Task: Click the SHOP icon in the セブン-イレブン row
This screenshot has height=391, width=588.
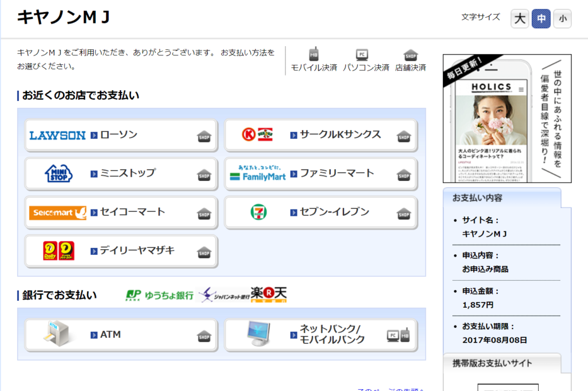Action: coord(404,214)
